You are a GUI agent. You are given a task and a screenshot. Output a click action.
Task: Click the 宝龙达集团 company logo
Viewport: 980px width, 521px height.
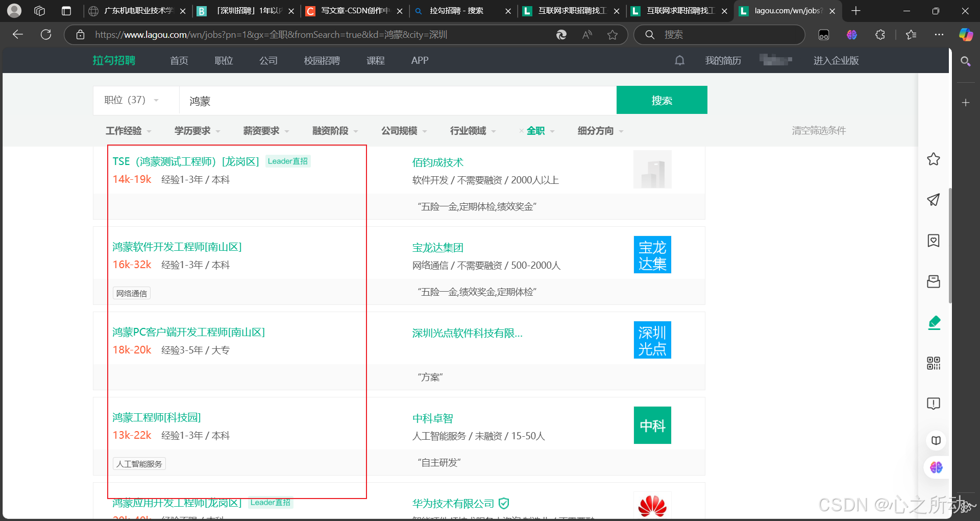[x=652, y=255]
